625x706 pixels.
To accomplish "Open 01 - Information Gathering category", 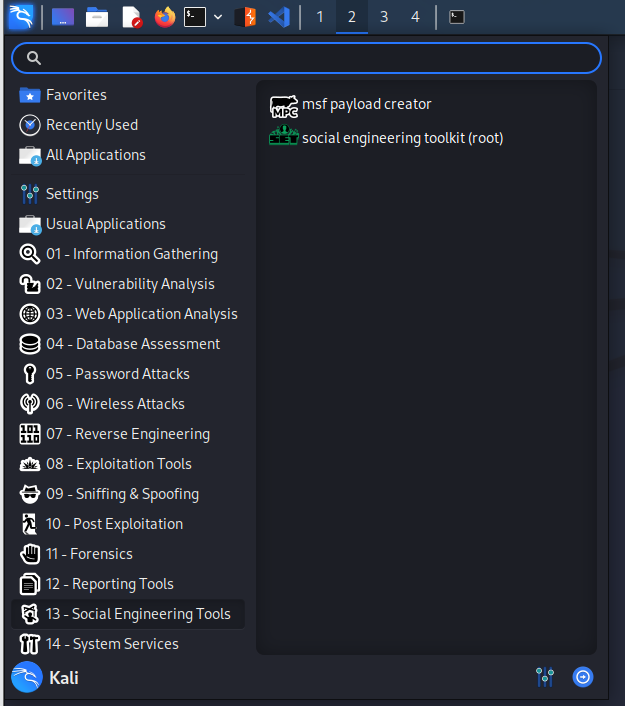I will [x=128, y=254].
